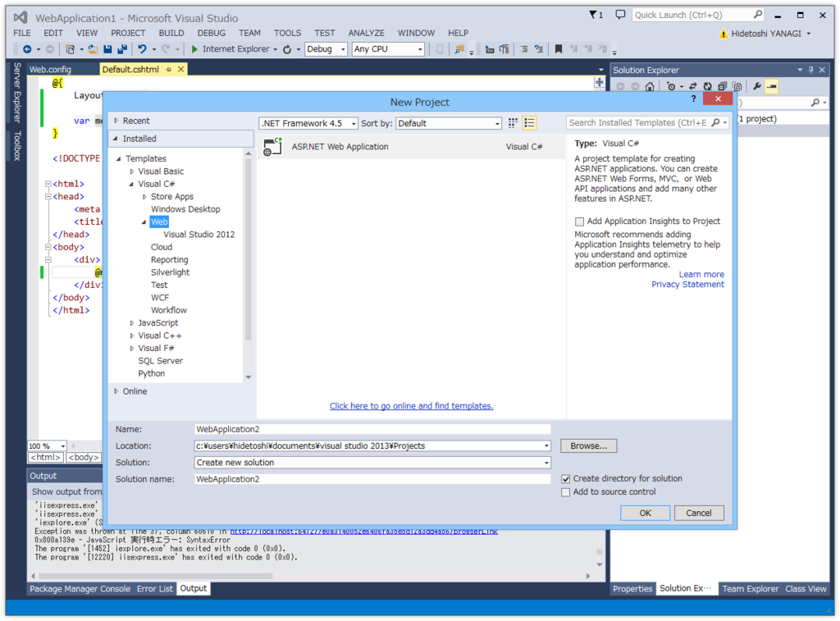This screenshot has height=621, width=840.
Task: Expand the Recent section
Action: click(x=116, y=121)
